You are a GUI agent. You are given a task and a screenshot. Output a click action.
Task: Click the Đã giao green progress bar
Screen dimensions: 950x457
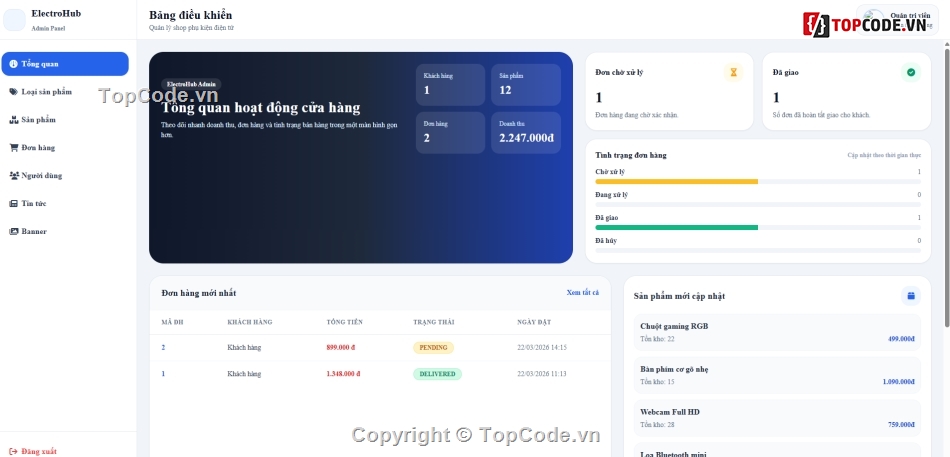click(x=677, y=227)
